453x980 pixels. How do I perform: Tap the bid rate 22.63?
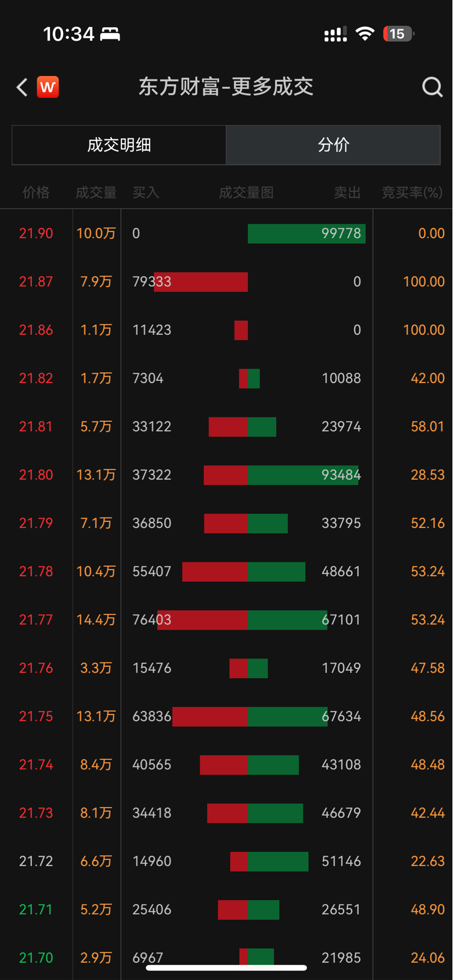[428, 861]
